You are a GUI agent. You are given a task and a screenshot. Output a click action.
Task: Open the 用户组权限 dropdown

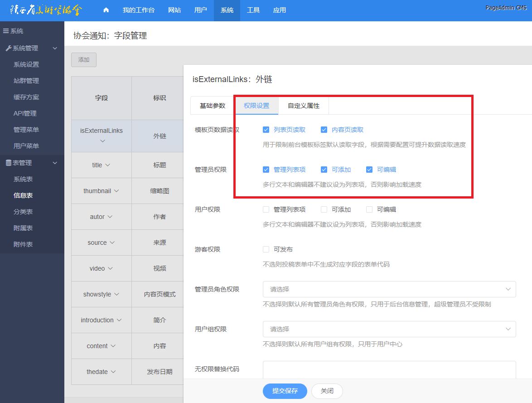click(x=389, y=329)
